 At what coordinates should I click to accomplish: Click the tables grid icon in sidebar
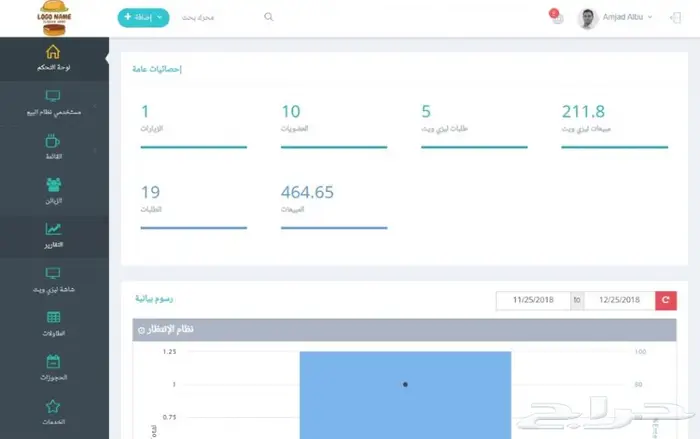click(x=53, y=317)
